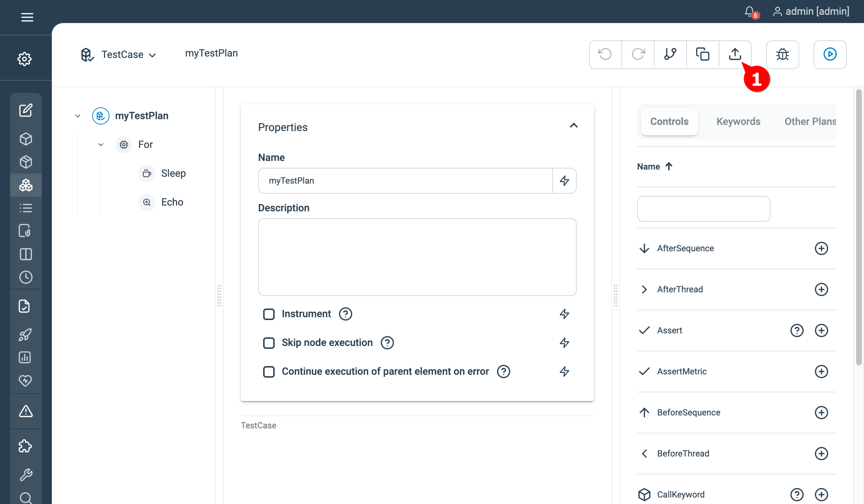Screen dimensions: 864x504
Task: Click the search magnifier icon in sidebar
Action: [x=26, y=498]
